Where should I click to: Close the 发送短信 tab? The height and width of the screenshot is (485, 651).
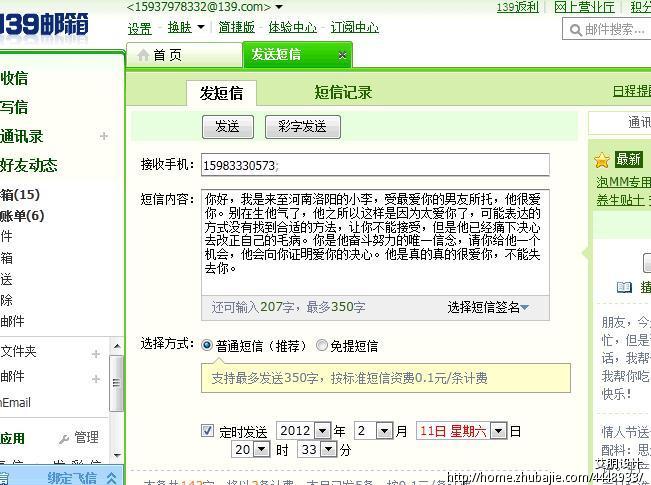tap(342, 55)
